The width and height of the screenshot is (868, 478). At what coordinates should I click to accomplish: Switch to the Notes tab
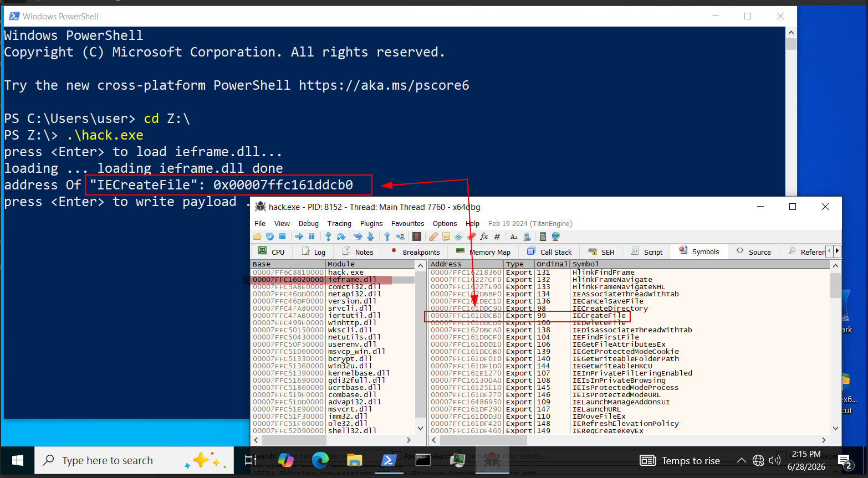[358, 251]
